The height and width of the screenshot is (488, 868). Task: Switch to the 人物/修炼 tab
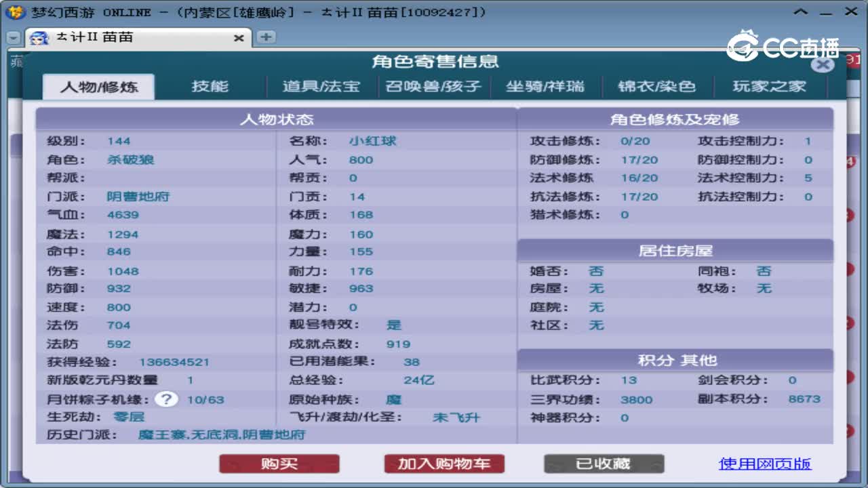[99, 87]
